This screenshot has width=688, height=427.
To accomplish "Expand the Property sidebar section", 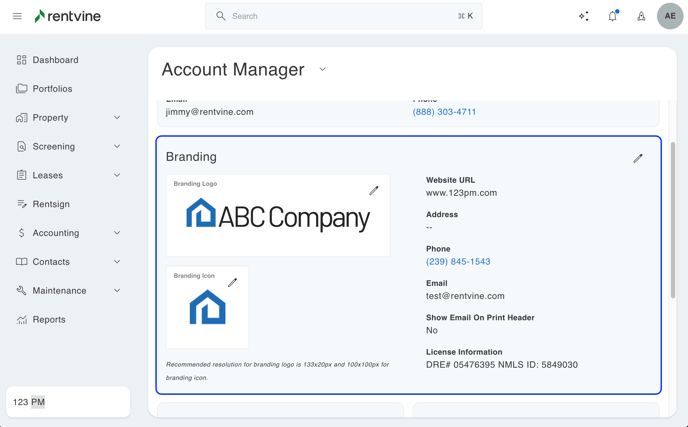I will [117, 118].
